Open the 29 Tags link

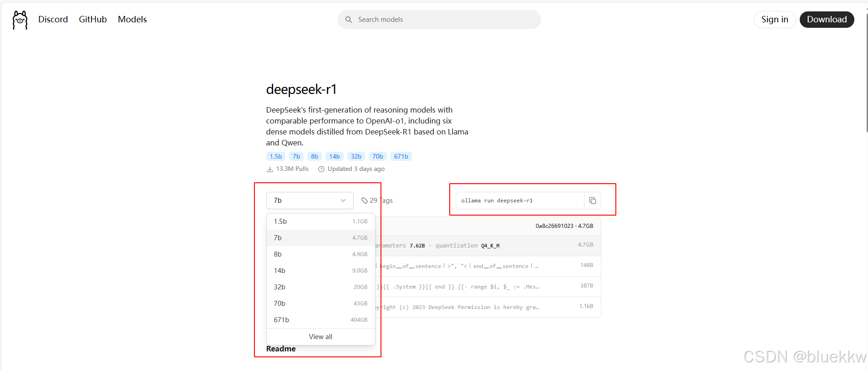click(x=377, y=201)
